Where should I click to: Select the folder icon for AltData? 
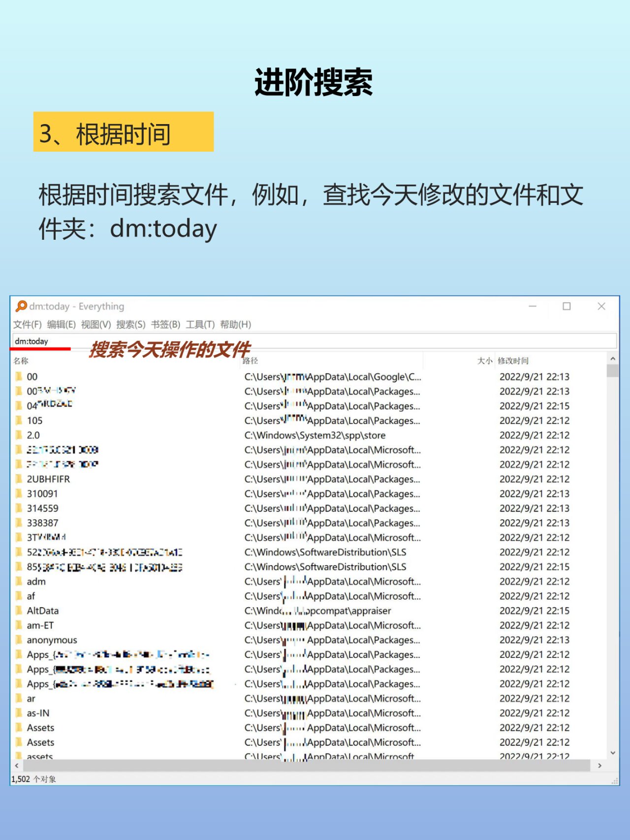click(19, 611)
